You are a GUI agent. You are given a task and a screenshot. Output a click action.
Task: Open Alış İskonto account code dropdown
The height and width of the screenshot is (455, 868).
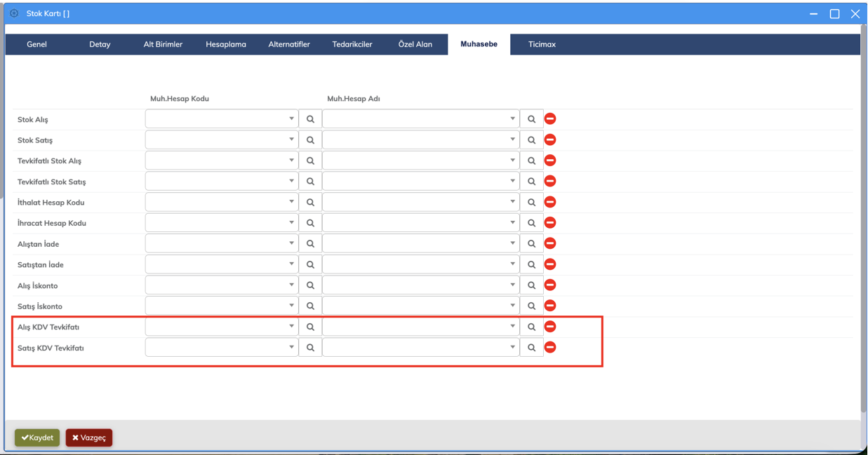pos(291,285)
